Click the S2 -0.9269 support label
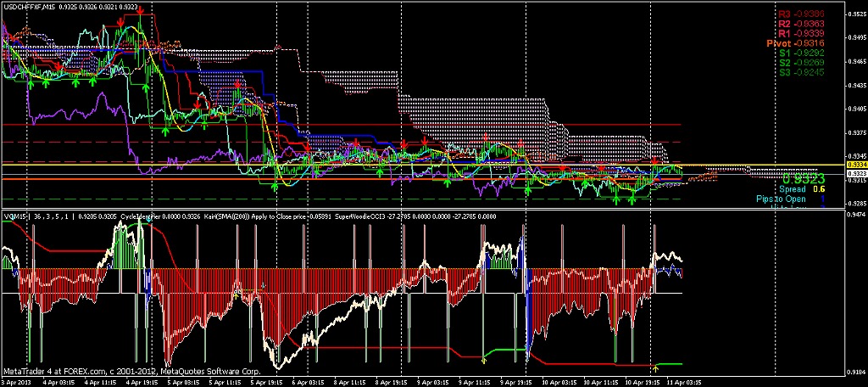The image size is (868, 387). (802, 63)
